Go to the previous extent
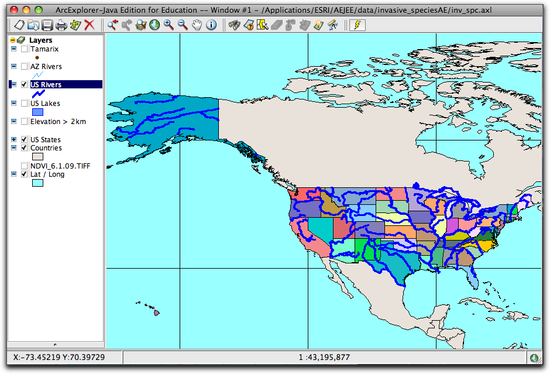 [113, 25]
